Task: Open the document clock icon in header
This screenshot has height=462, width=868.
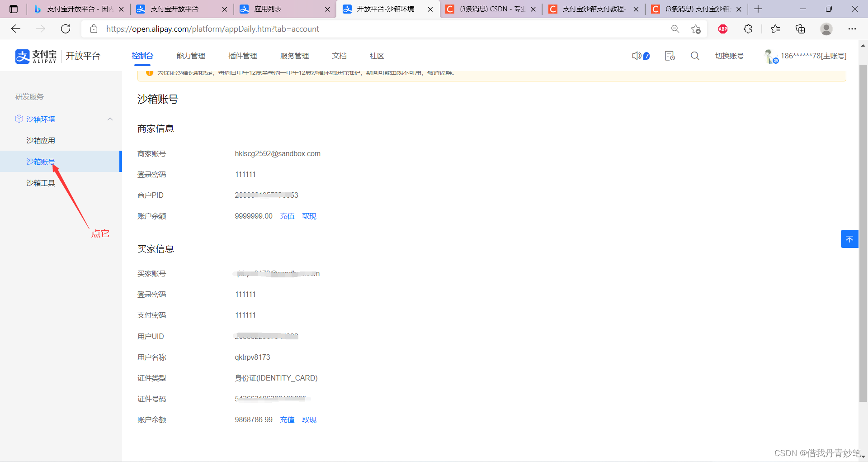Action: coord(670,56)
